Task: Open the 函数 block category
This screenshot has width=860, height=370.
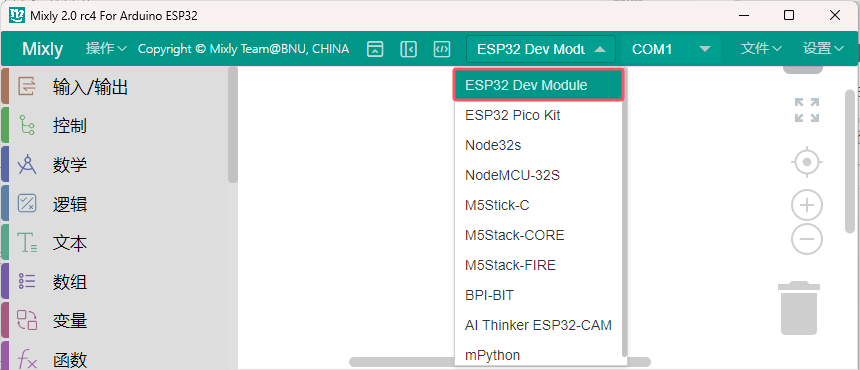Action: point(115,356)
